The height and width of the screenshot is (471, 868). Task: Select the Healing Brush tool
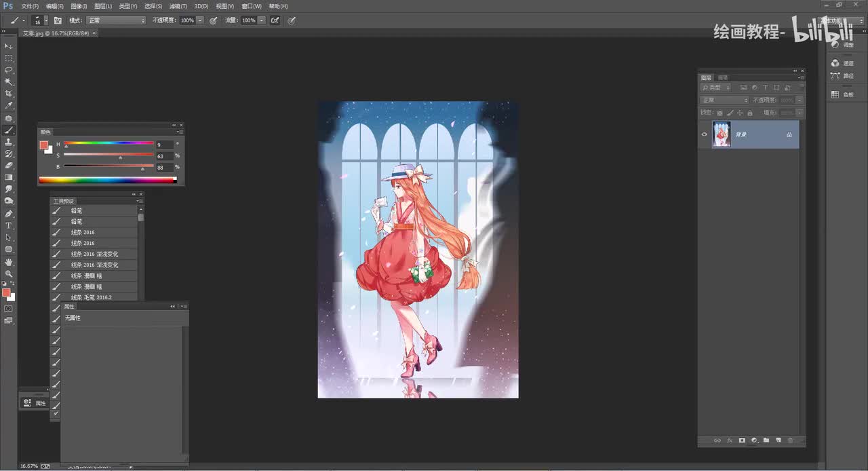click(9, 118)
